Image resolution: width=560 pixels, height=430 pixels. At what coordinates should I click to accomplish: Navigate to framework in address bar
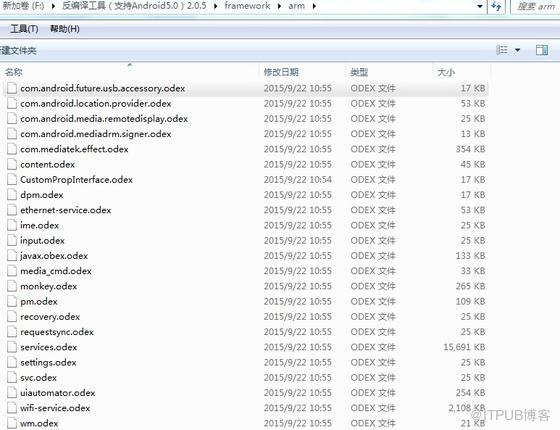click(x=248, y=6)
